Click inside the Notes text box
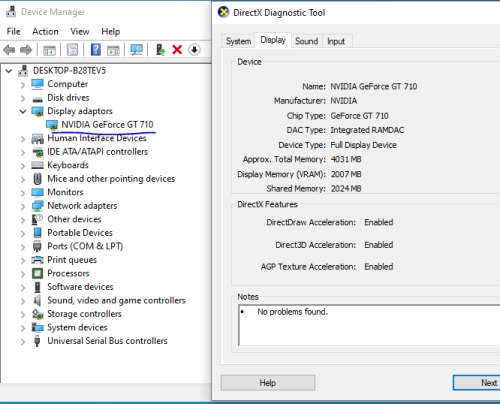 click(x=369, y=325)
